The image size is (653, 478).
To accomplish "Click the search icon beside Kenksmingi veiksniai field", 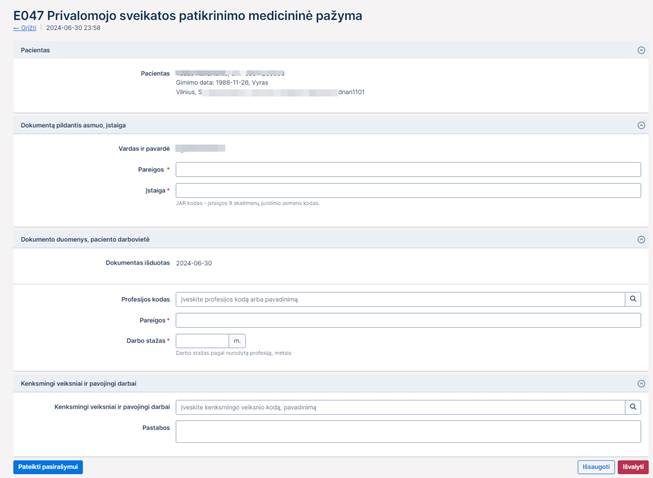I will click(x=633, y=407).
